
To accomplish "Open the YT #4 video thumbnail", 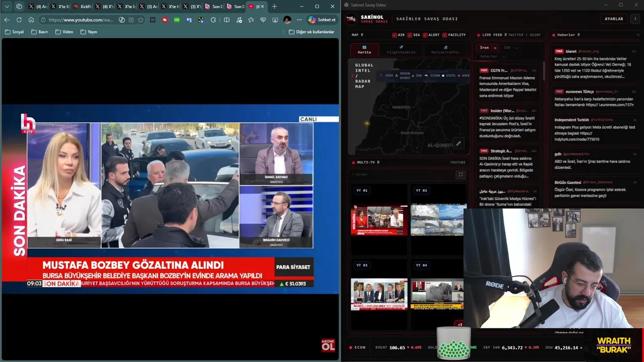I will point(437,295).
